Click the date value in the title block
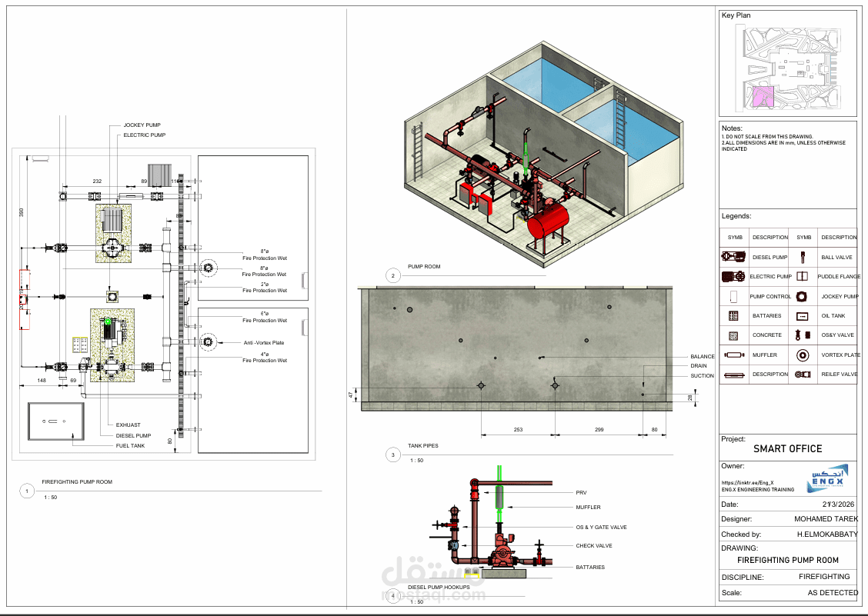 (x=838, y=504)
